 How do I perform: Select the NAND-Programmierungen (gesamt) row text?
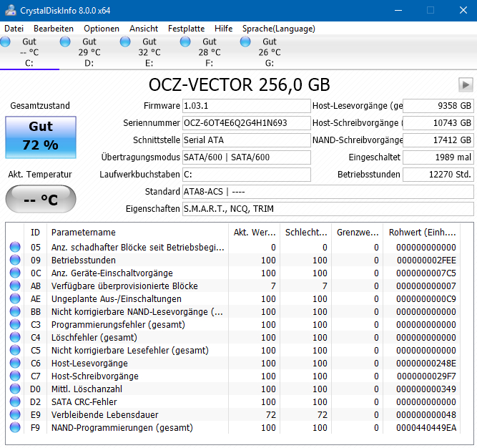[x=122, y=428]
